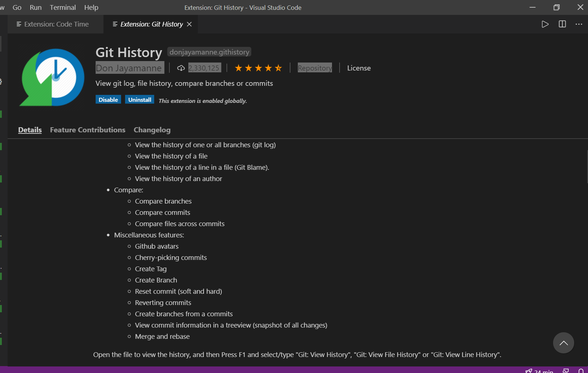This screenshot has height=373, width=588.
Task: Click 'Merge and rebase' list item
Action: pyautogui.click(x=162, y=336)
